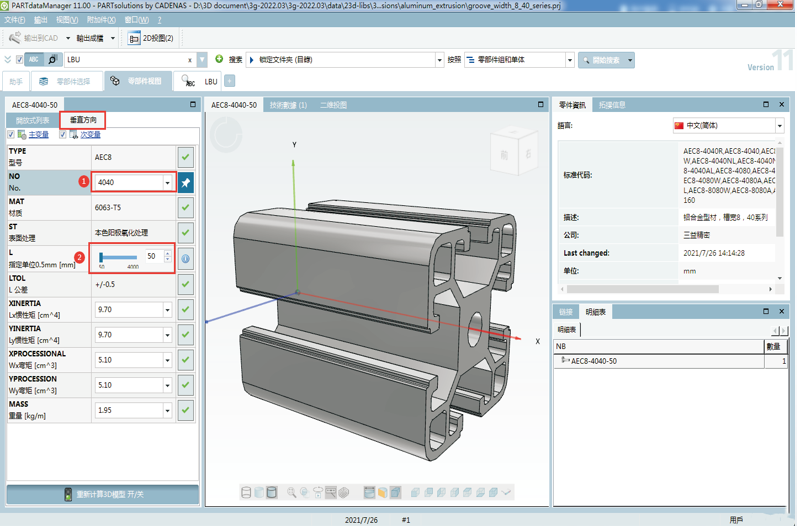The height and width of the screenshot is (526, 797).
Task: Clear search text with x button
Action: pyautogui.click(x=190, y=60)
